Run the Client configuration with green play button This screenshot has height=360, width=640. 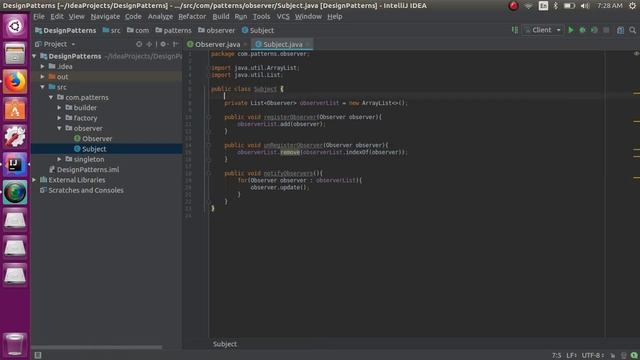[x=571, y=30]
